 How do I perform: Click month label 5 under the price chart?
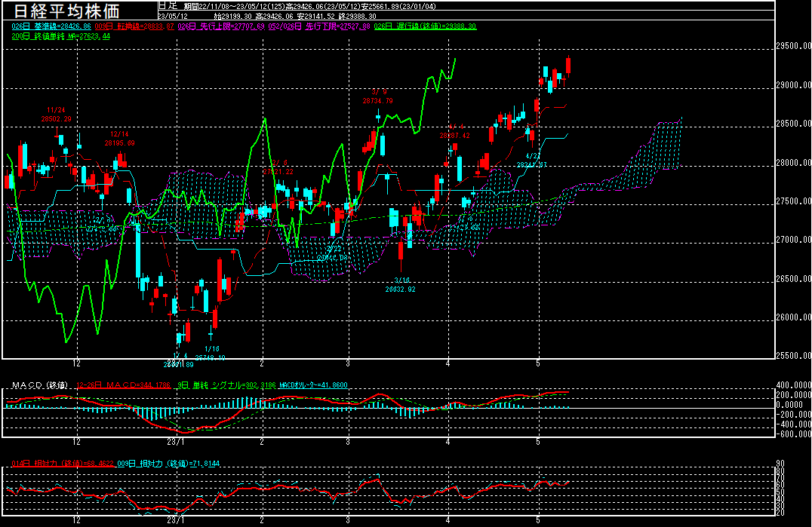(538, 363)
